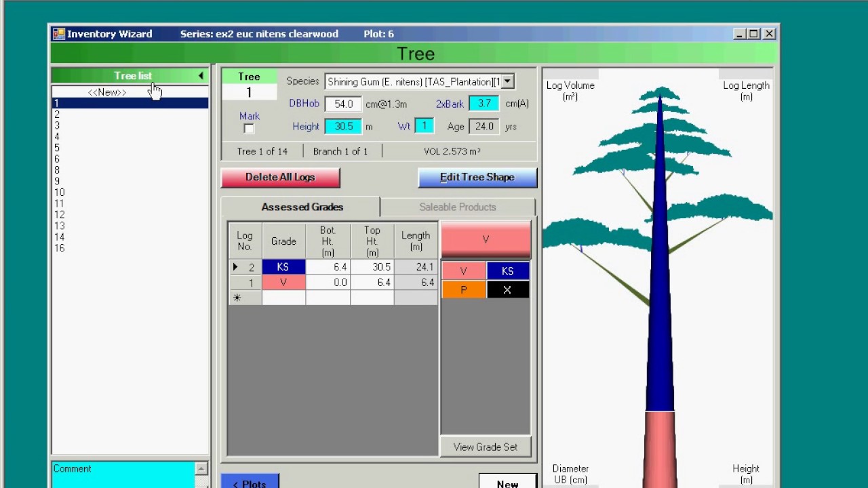The image size is (868, 488).
Task: Select tree 5 in the tree list
Action: click(x=130, y=148)
